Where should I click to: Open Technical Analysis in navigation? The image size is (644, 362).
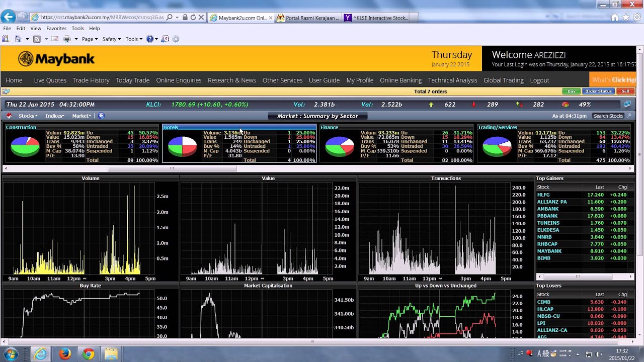click(x=452, y=80)
